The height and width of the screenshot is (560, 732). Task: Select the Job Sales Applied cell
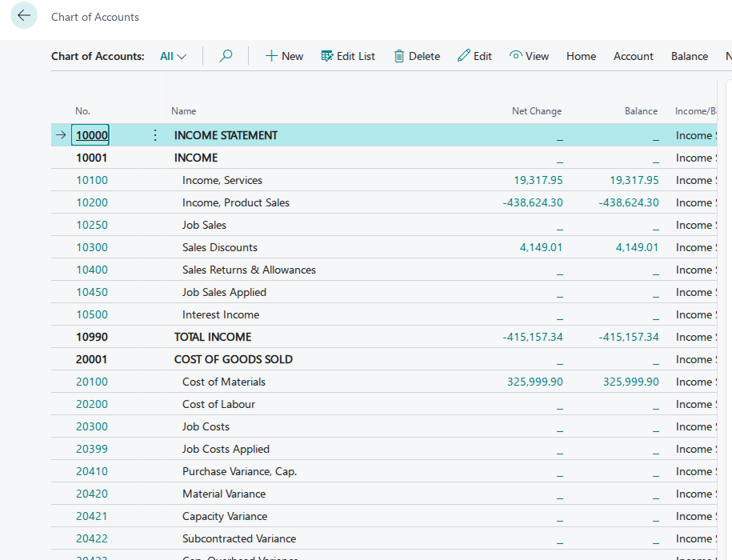click(224, 292)
